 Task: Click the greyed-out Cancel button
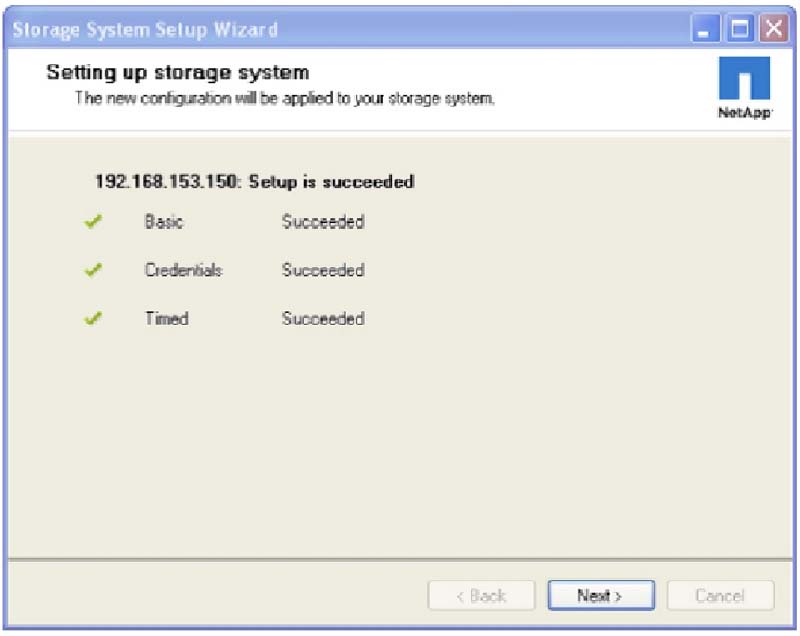tap(720, 595)
